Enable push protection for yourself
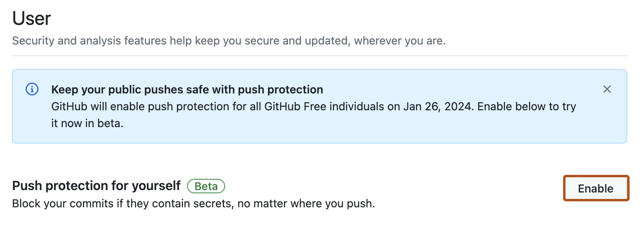 596,188
